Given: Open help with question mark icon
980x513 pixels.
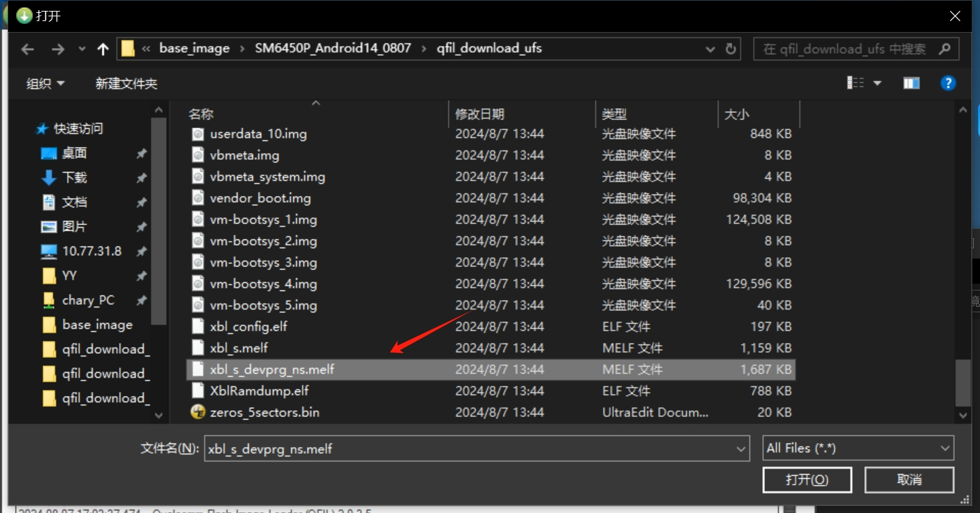Looking at the screenshot, I should pyautogui.click(x=947, y=83).
